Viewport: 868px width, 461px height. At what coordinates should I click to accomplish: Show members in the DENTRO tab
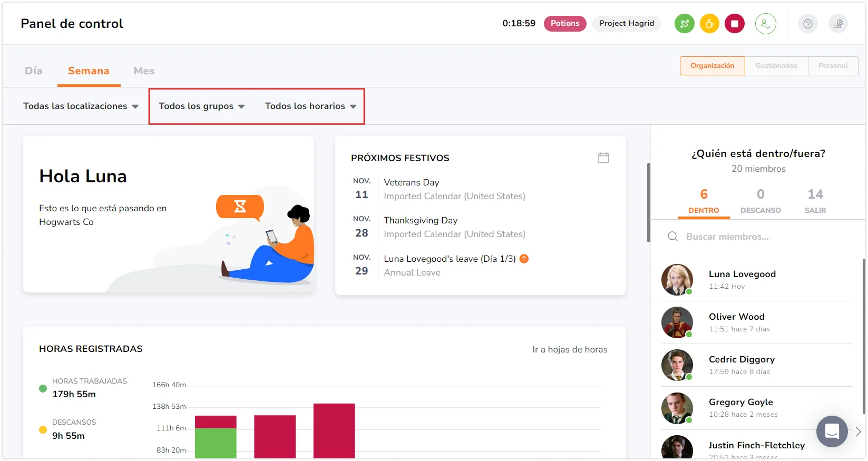tap(704, 201)
